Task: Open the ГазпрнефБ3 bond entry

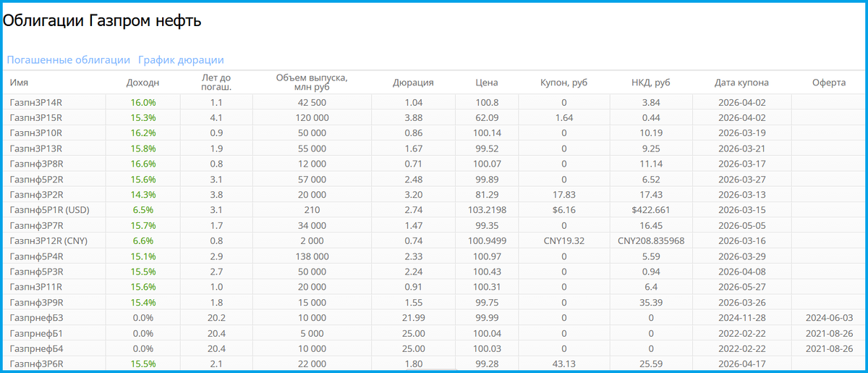Action: pyautogui.click(x=37, y=318)
